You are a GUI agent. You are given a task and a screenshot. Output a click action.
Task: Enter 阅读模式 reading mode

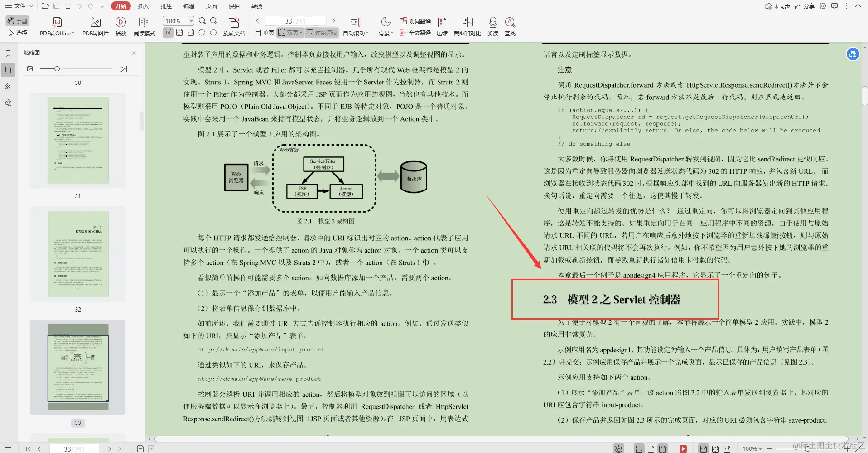pos(144,26)
